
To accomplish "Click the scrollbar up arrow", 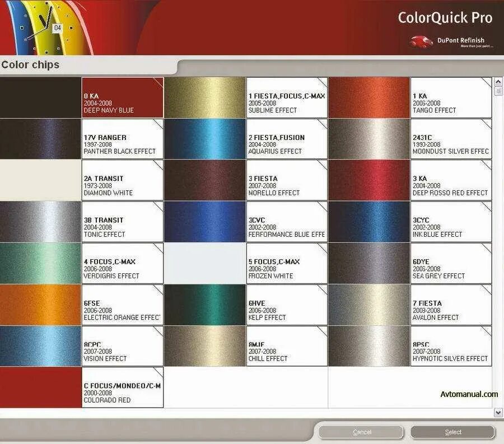I will click(x=498, y=82).
